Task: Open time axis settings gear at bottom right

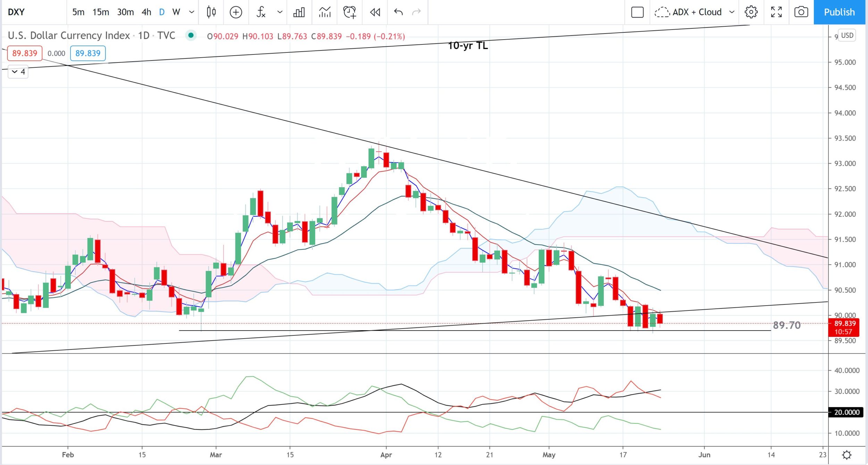Action: (847, 455)
